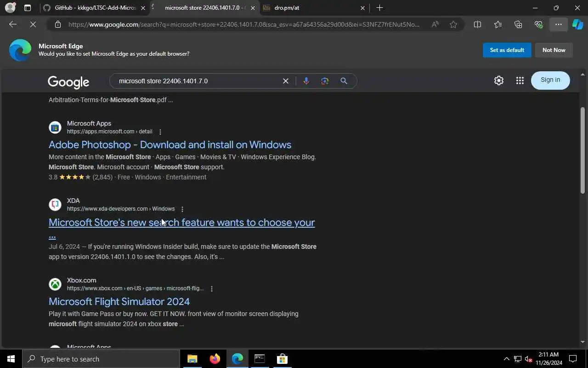Add this page to favorites star
This screenshot has height=368, width=588.
[453, 24]
